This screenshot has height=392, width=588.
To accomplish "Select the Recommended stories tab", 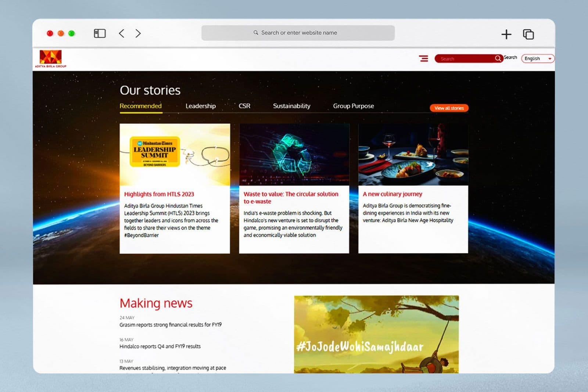I will pos(141,106).
